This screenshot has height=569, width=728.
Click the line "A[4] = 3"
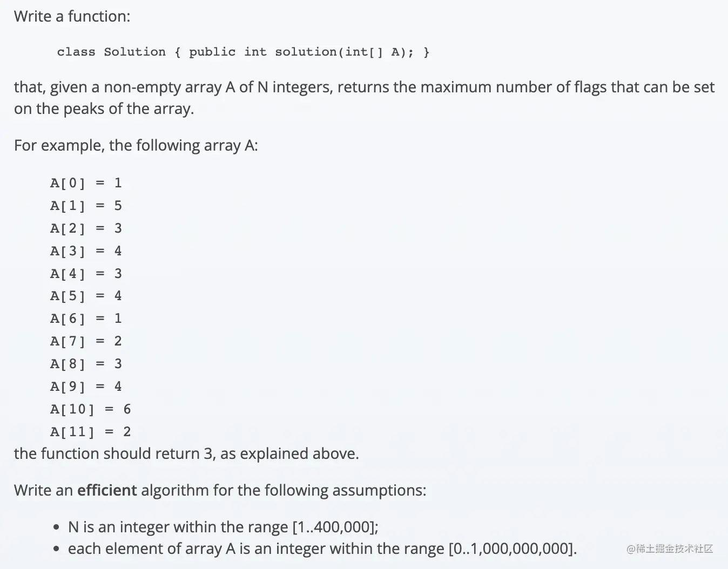coord(86,274)
